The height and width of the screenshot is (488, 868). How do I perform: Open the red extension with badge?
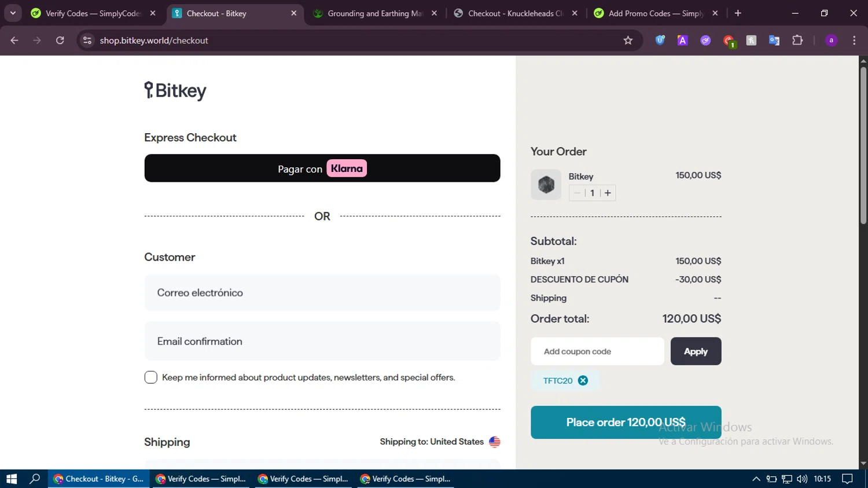(x=729, y=41)
